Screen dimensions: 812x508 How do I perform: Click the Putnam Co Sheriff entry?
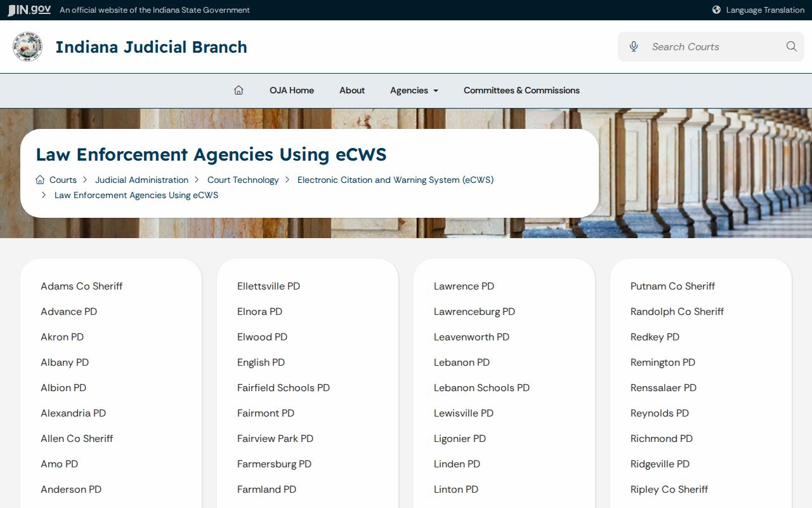pos(672,286)
